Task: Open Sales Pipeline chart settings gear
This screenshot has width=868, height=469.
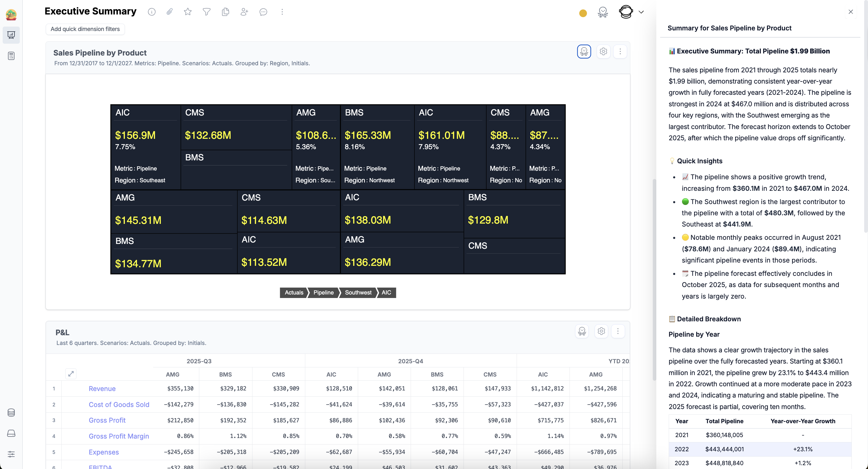Action: point(603,52)
